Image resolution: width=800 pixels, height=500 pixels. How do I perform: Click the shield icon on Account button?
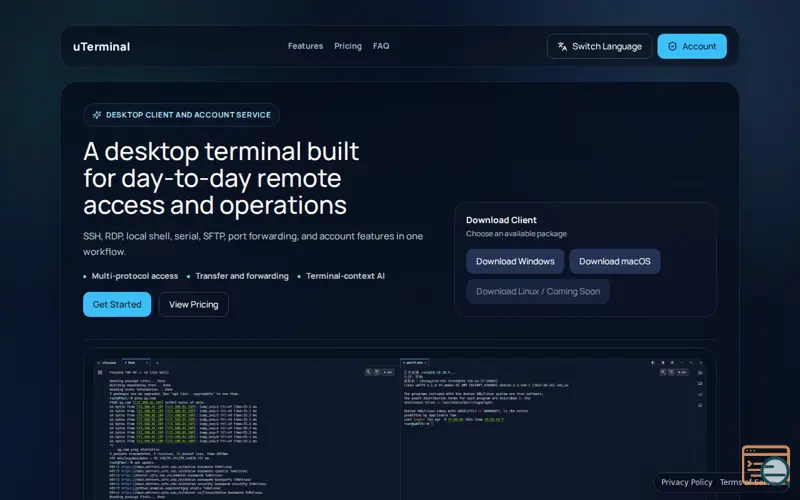point(672,46)
